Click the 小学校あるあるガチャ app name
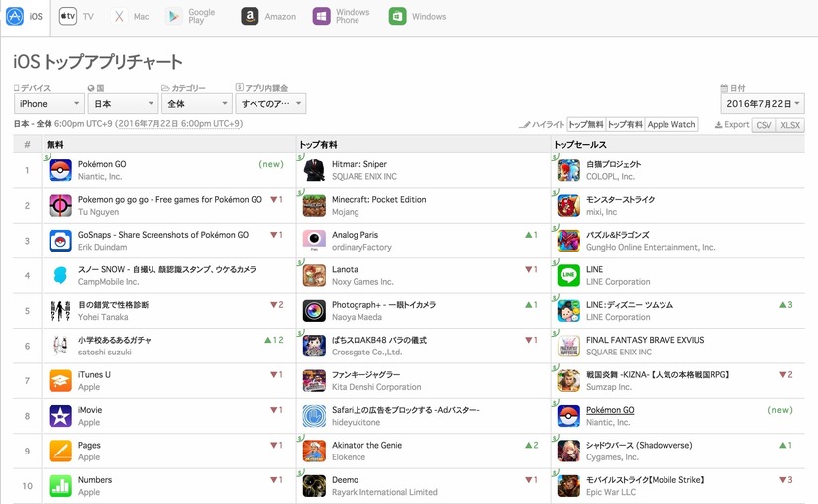This screenshot has height=504, width=818. tap(114, 340)
